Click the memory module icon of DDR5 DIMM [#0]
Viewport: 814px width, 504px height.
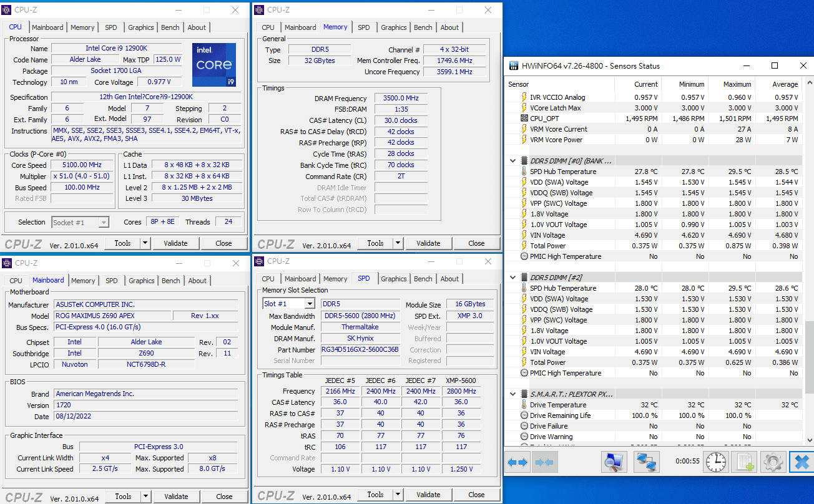pyautogui.click(x=524, y=161)
